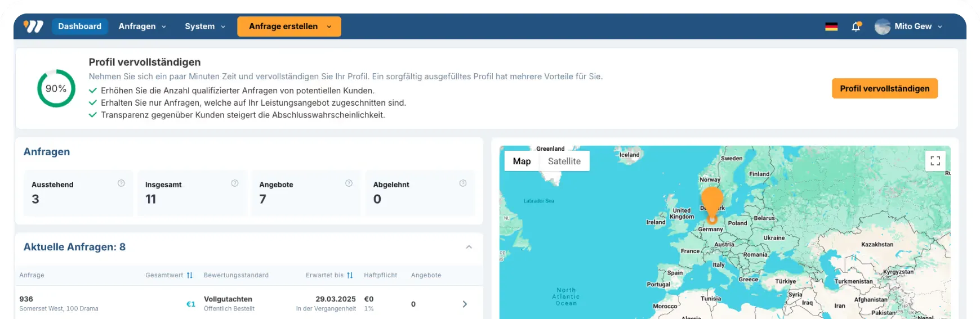Toggle fullscreen map view
Image resolution: width=980 pixels, height=319 pixels.
click(x=935, y=161)
